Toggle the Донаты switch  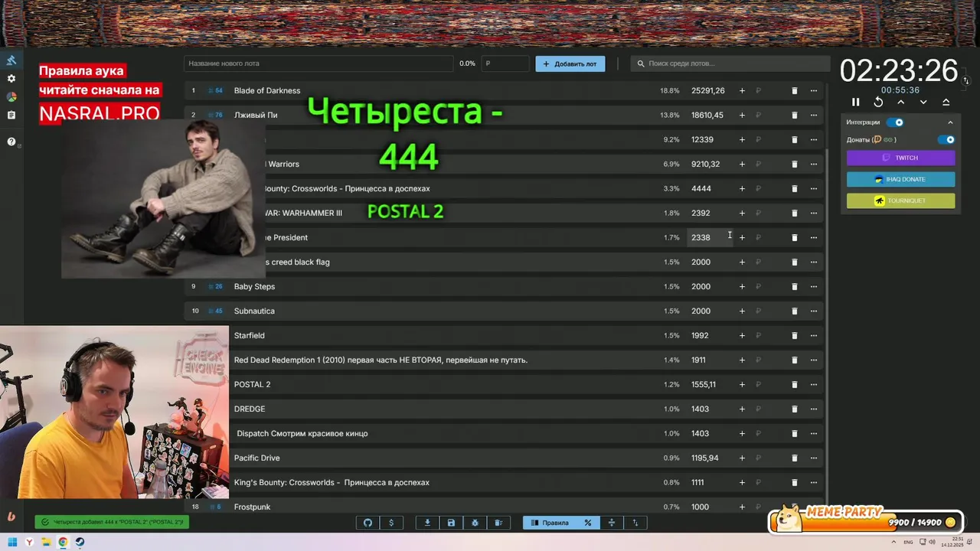click(x=946, y=140)
